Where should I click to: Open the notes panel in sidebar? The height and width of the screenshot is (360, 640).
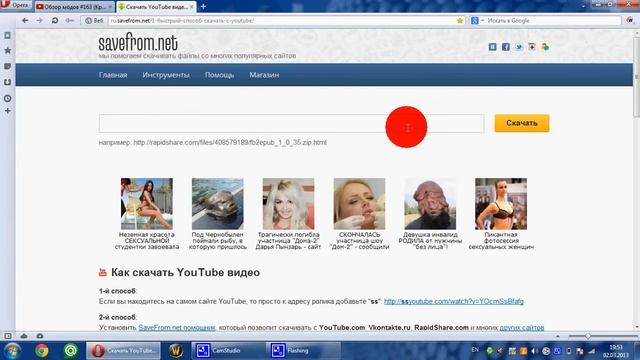click(x=7, y=66)
